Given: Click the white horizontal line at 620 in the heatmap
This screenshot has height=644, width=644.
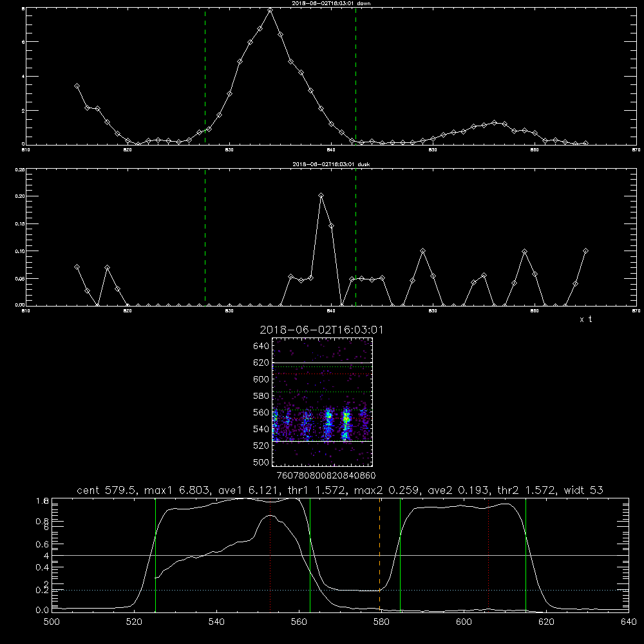Looking at the screenshot, I should pos(323,363).
